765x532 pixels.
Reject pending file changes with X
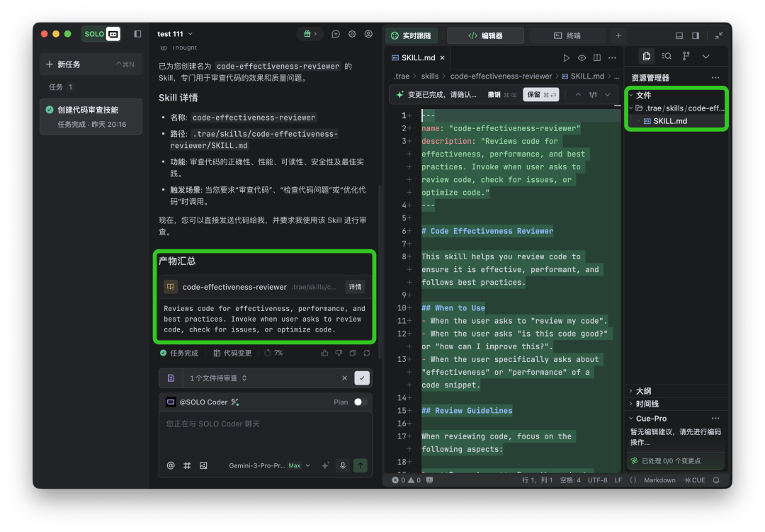tap(344, 378)
